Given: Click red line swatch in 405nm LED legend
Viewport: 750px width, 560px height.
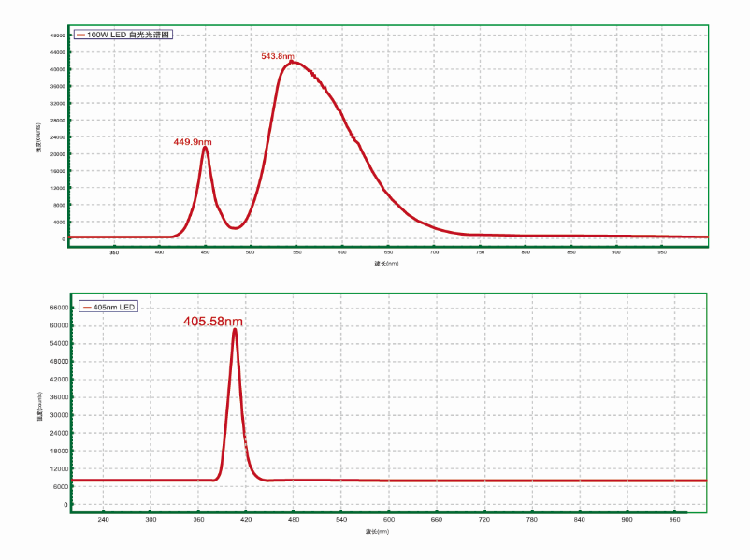Looking at the screenshot, I should click(86, 307).
